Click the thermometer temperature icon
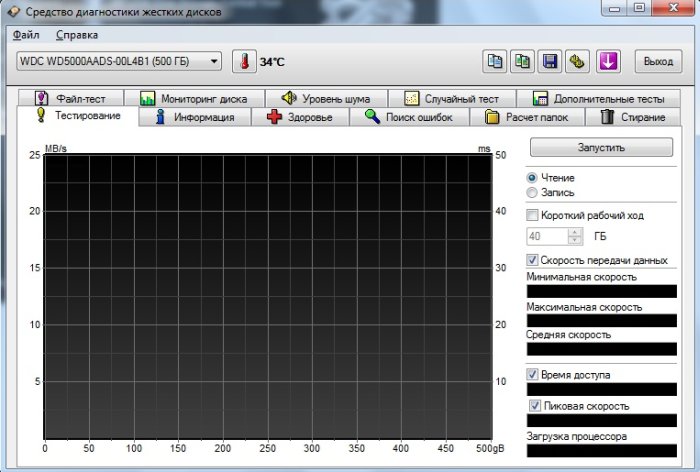The width and height of the screenshot is (700, 472). coord(244,61)
